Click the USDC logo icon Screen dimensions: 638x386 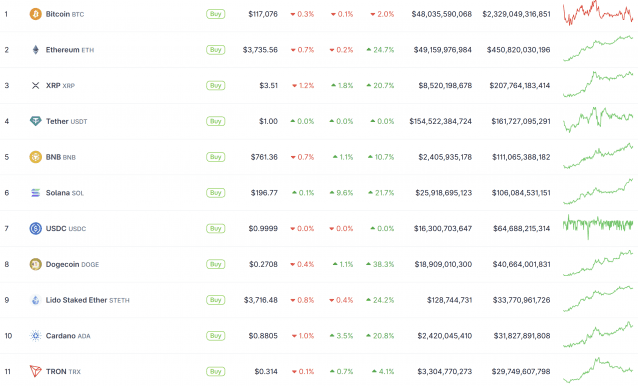[x=35, y=229]
